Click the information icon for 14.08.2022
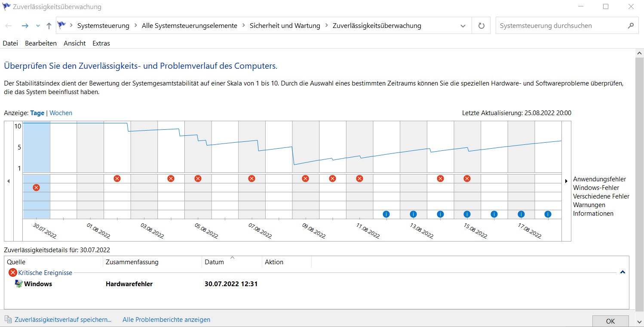The height and width of the screenshot is (327, 644). coord(440,214)
